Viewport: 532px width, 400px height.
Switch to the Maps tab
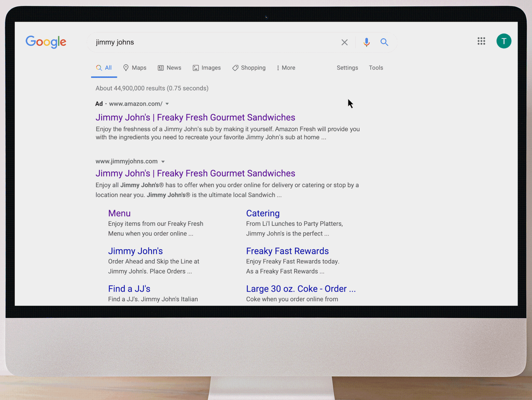[x=135, y=68]
